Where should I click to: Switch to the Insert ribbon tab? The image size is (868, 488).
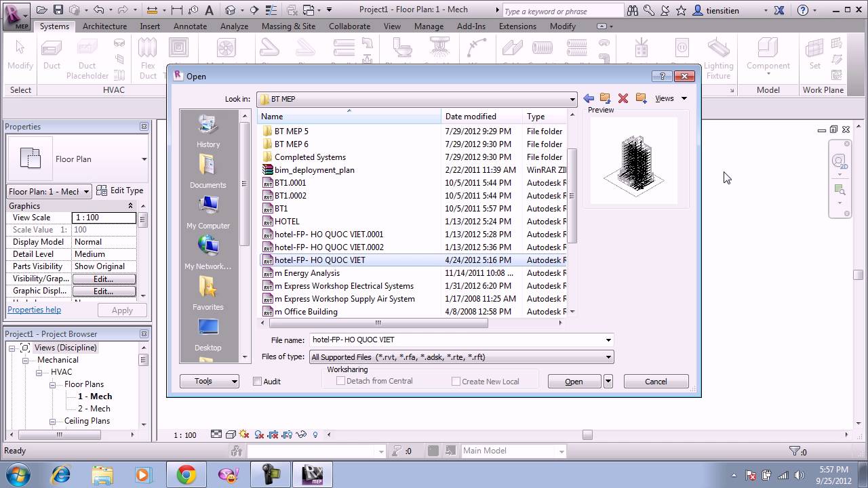click(x=150, y=26)
